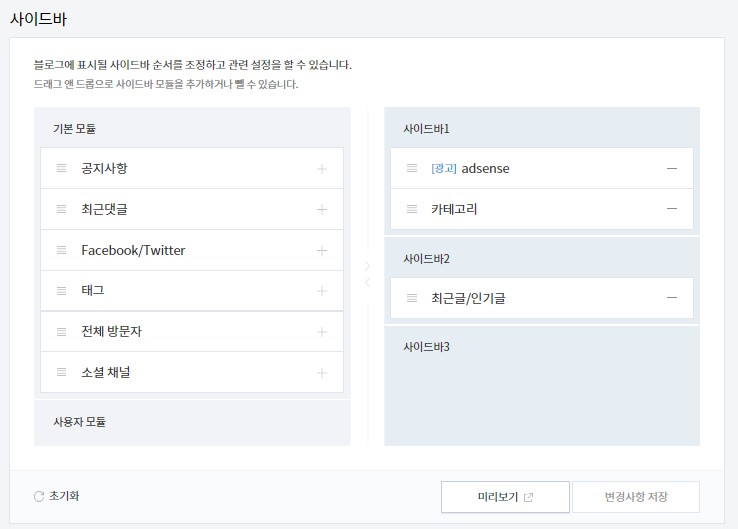738x529 pixels.
Task: Click the 사이드바3 section header
Action: coord(426,346)
